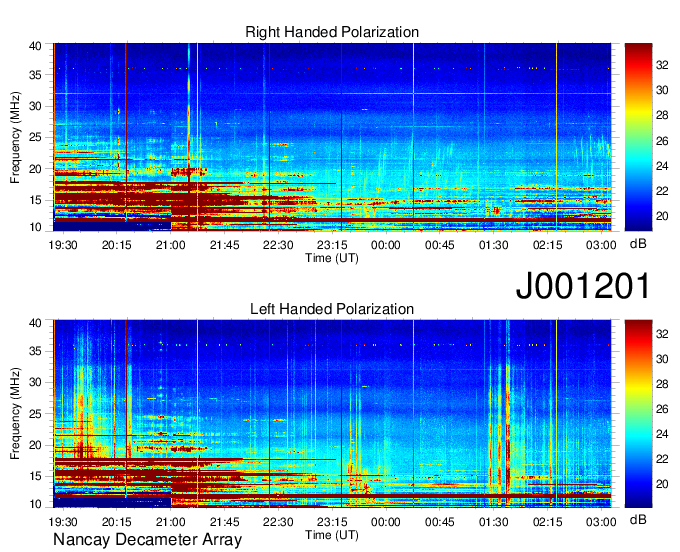Click the Left Handed Polarization title
This screenshot has height=552, width=680.
click(x=332, y=309)
